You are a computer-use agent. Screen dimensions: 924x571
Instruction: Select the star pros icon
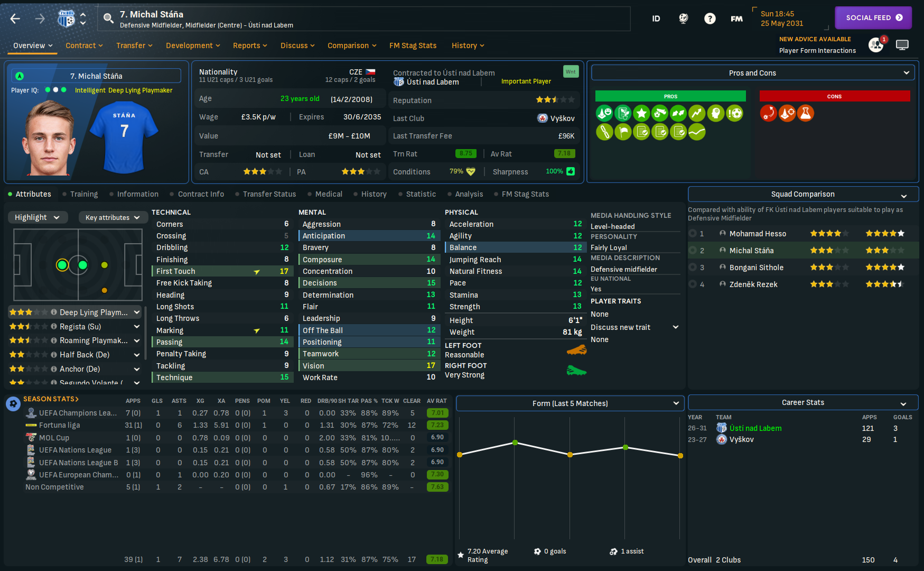point(641,113)
